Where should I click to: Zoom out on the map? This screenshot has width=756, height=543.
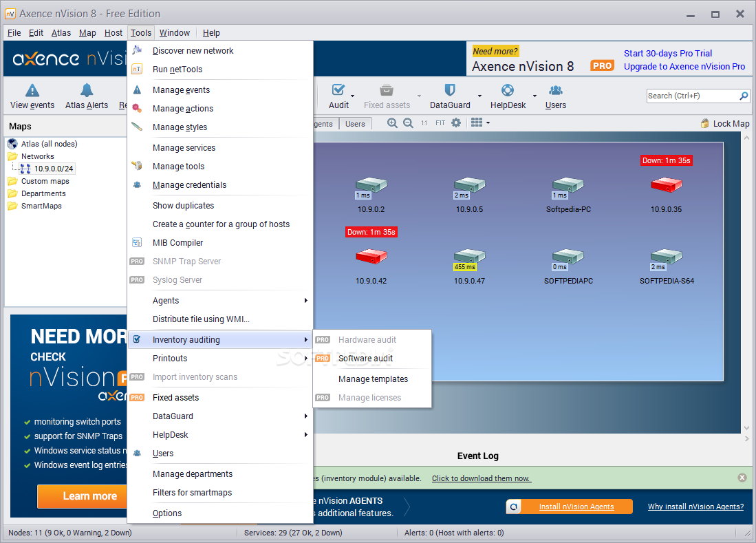pos(409,123)
